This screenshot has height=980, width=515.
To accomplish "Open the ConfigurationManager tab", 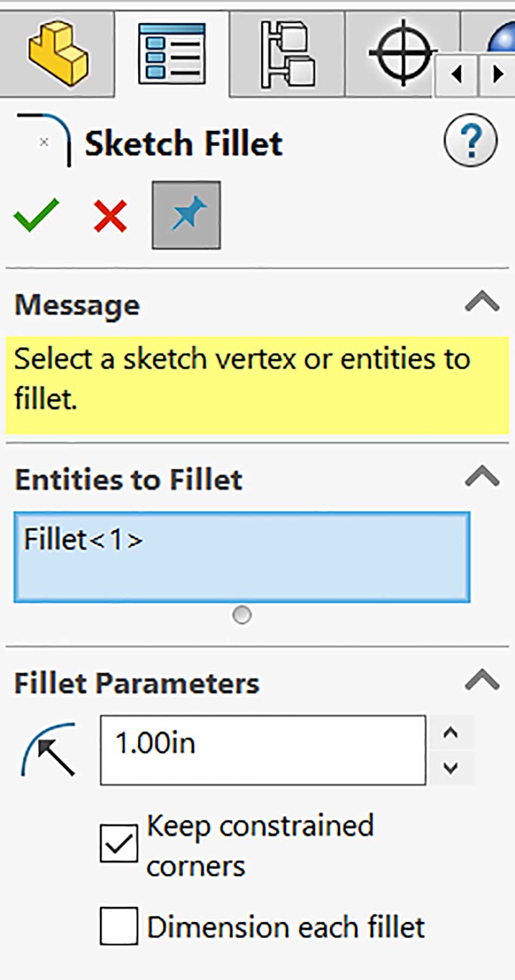I will 287,53.
